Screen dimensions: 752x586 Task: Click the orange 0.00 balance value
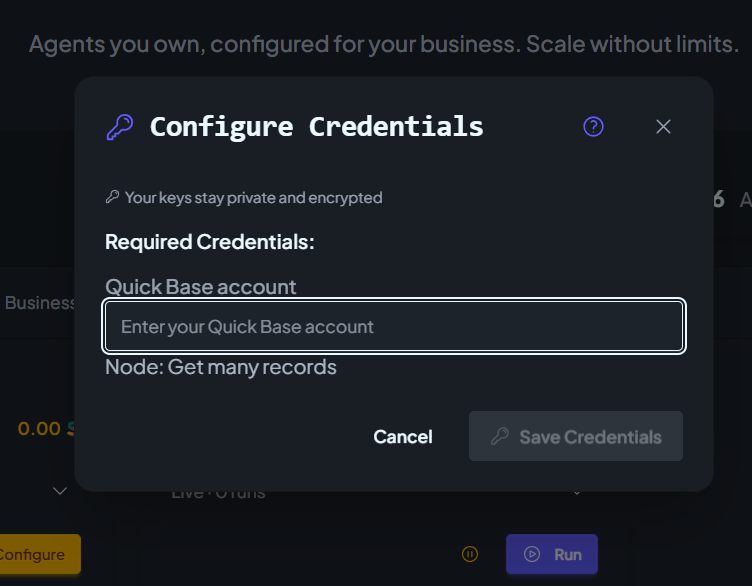click(x=39, y=429)
